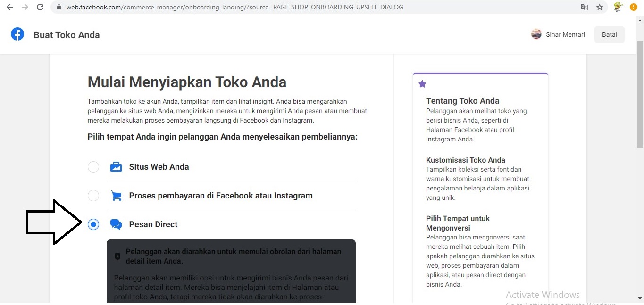This screenshot has width=644, height=305.
Task: Click the Sinar Mentari profile picture
Action: pyautogui.click(x=536, y=34)
